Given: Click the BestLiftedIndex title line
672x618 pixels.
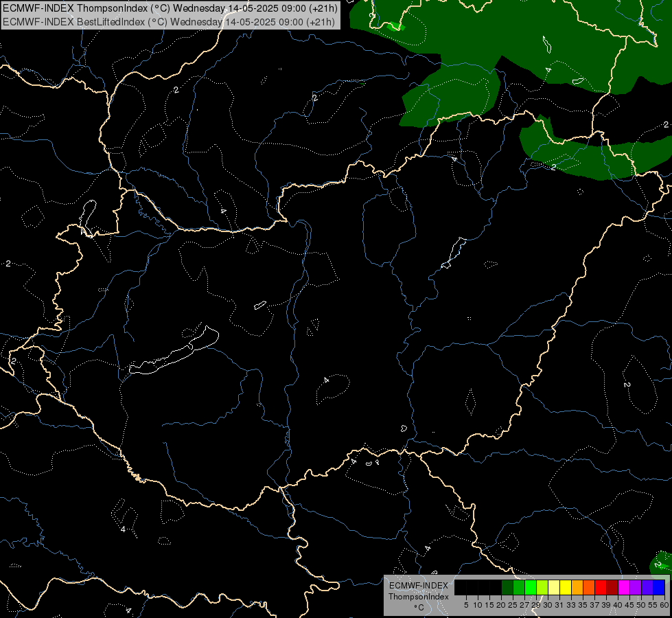Looking at the screenshot, I should pyautogui.click(x=169, y=22).
